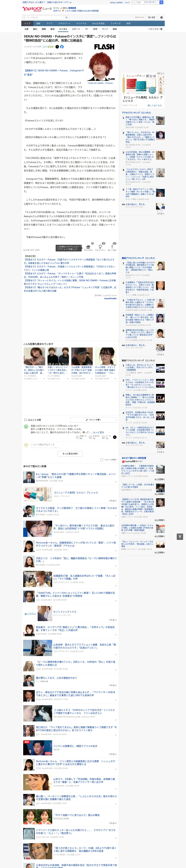Toggle the コメント非表示 checkbox

point(102,460)
